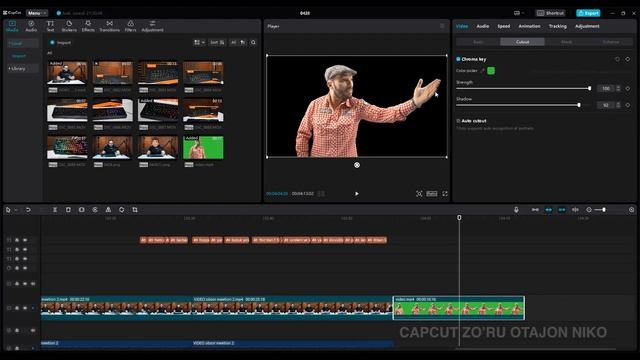Switch to the Audio tab in properties panel
Image resolution: width=640 pixels, height=360 pixels.
coord(482,26)
